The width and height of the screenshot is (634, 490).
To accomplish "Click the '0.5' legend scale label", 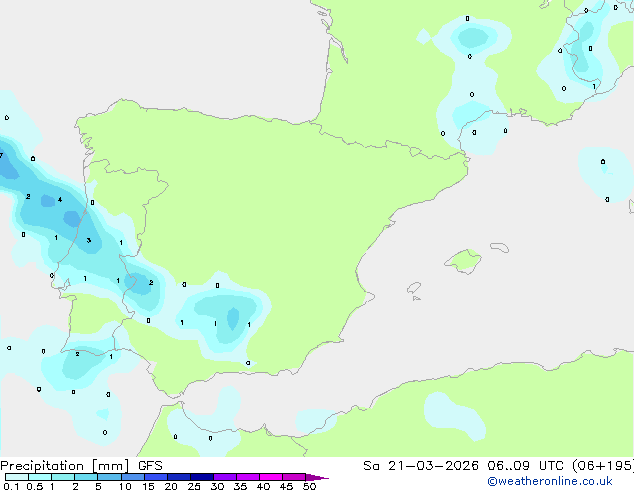I will click(x=35, y=486).
